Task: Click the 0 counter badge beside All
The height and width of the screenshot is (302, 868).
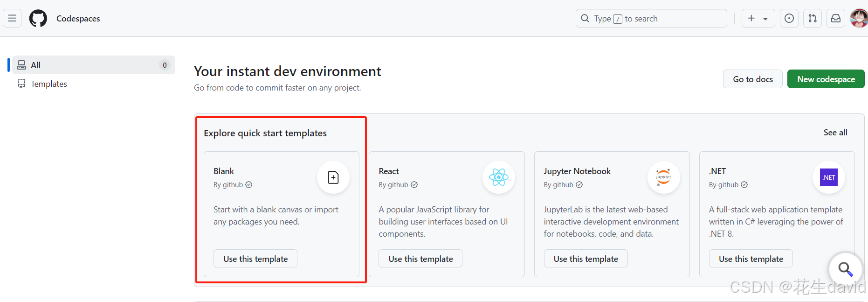Action: click(165, 65)
